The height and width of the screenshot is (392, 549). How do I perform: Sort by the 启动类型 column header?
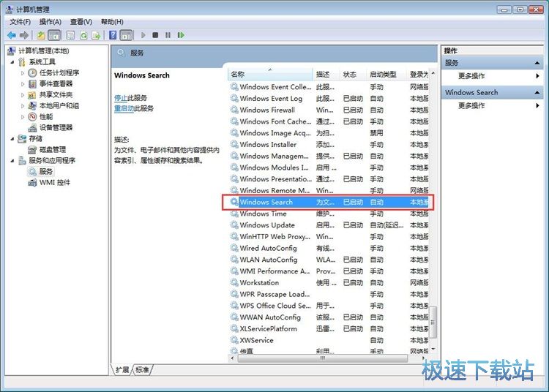(x=387, y=74)
